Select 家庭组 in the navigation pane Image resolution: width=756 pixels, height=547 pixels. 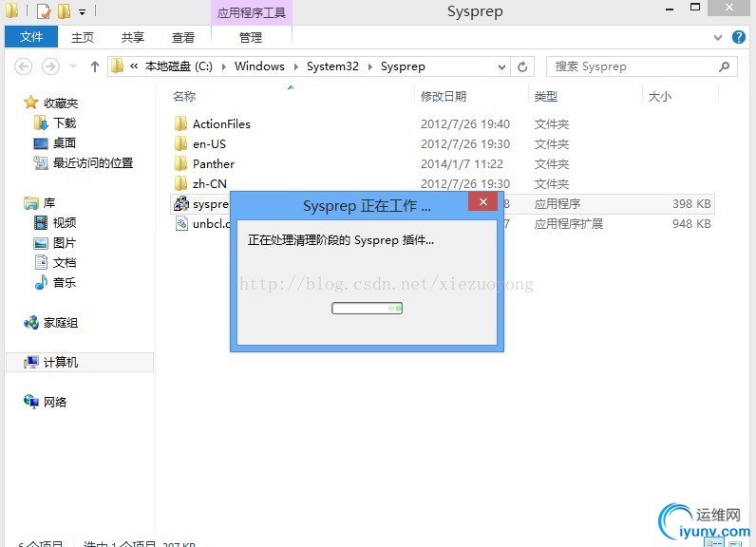pyautogui.click(x=61, y=323)
